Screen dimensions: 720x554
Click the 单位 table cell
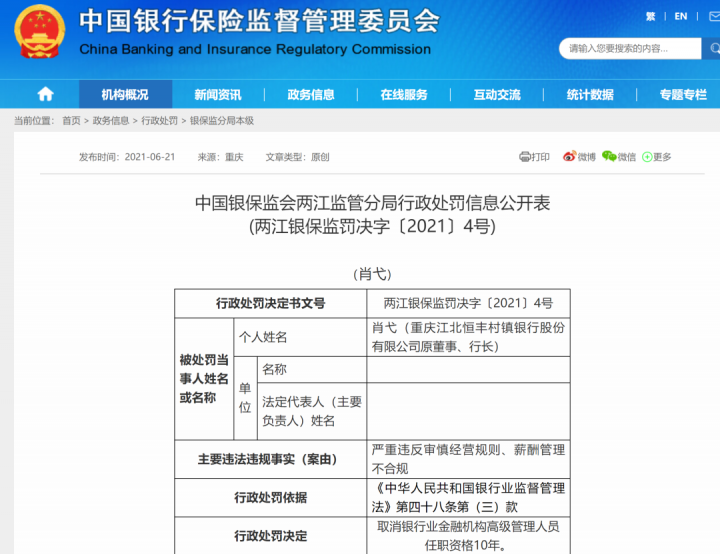point(245,398)
